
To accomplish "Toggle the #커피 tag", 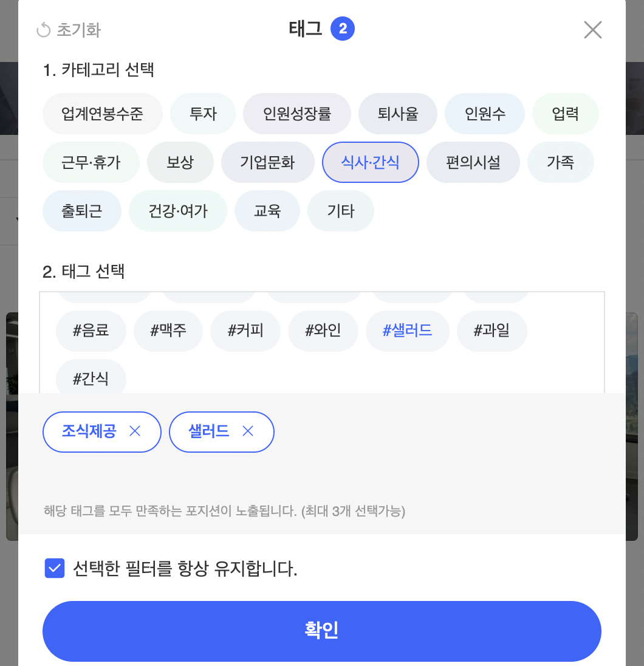I will pyautogui.click(x=245, y=331).
